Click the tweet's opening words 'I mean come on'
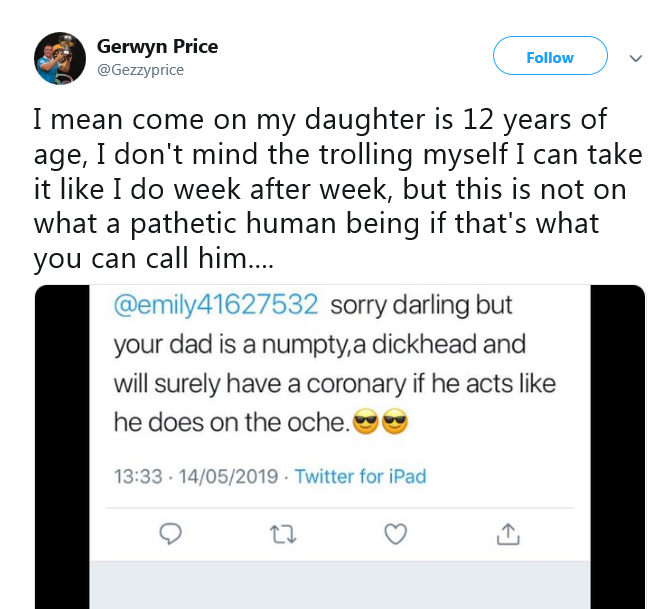The image size is (668, 609). (x=125, y=121)
